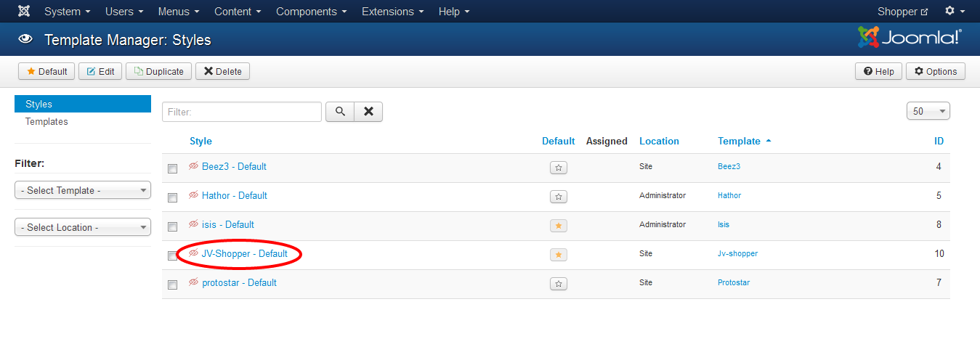980x360 pixels.
Task: Open the Hathor - Default style
Action: coord(235,195)
